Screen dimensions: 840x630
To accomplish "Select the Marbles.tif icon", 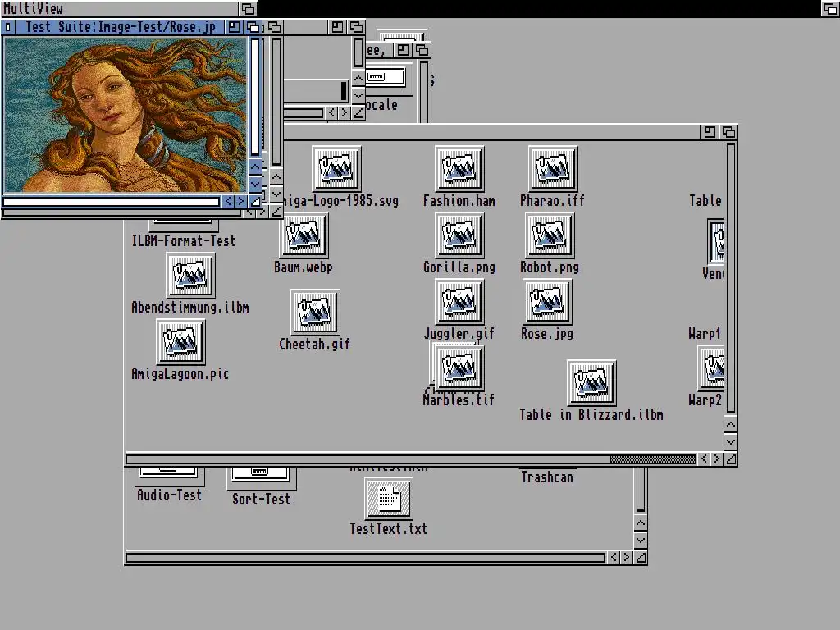I will coord(459,367).
